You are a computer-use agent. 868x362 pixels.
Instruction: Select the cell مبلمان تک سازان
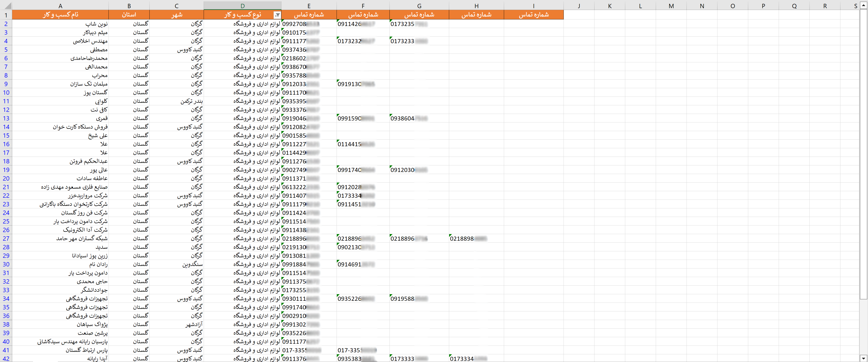click(x=60, y=84)
